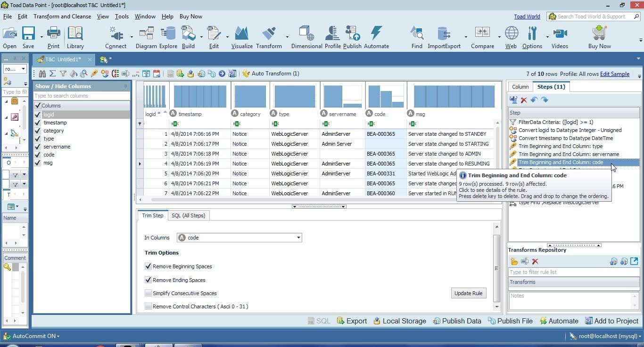The height and width of the screenshot is (347, 644).
Task: Click the Edit Sample link
Action: pyautogui.click(x=614, y=74)
